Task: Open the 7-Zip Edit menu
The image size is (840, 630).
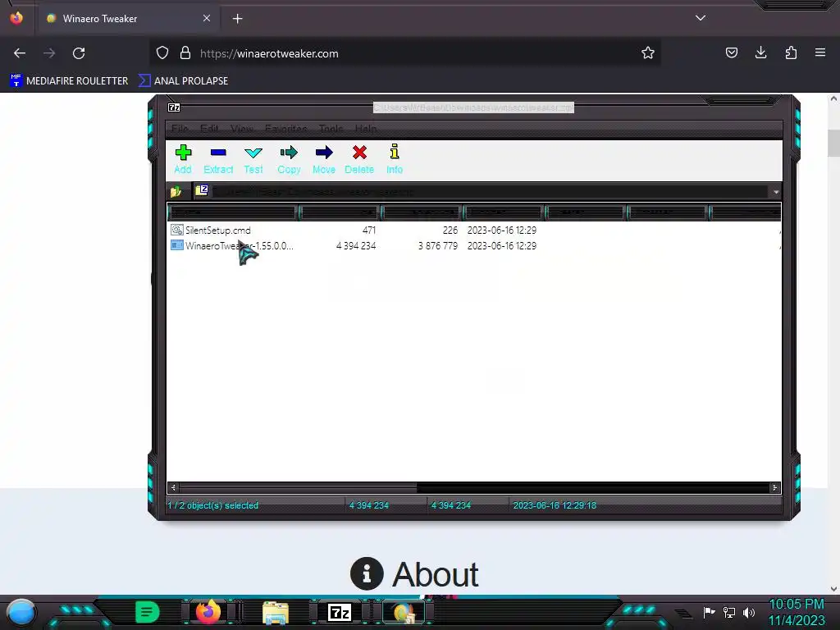Action: click(x=209, y=129)
